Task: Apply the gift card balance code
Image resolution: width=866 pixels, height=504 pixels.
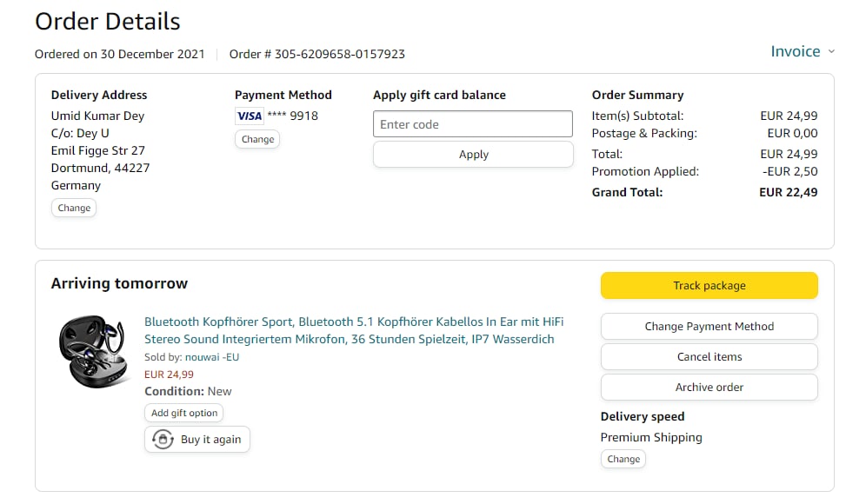Action: [x=473, y=155]
